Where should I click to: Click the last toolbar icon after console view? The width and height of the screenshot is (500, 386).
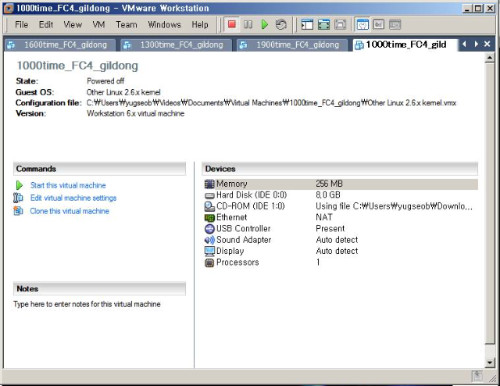(x=395, y=24)
